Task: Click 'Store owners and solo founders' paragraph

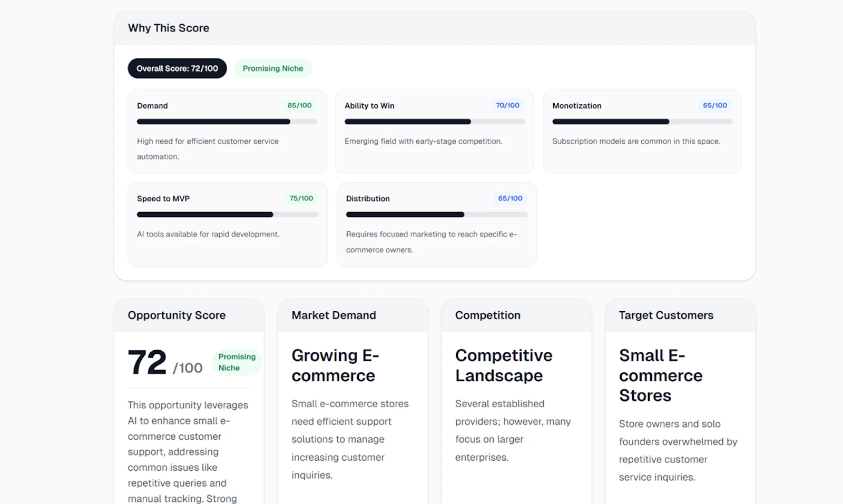Action: (x=678, y=450)
